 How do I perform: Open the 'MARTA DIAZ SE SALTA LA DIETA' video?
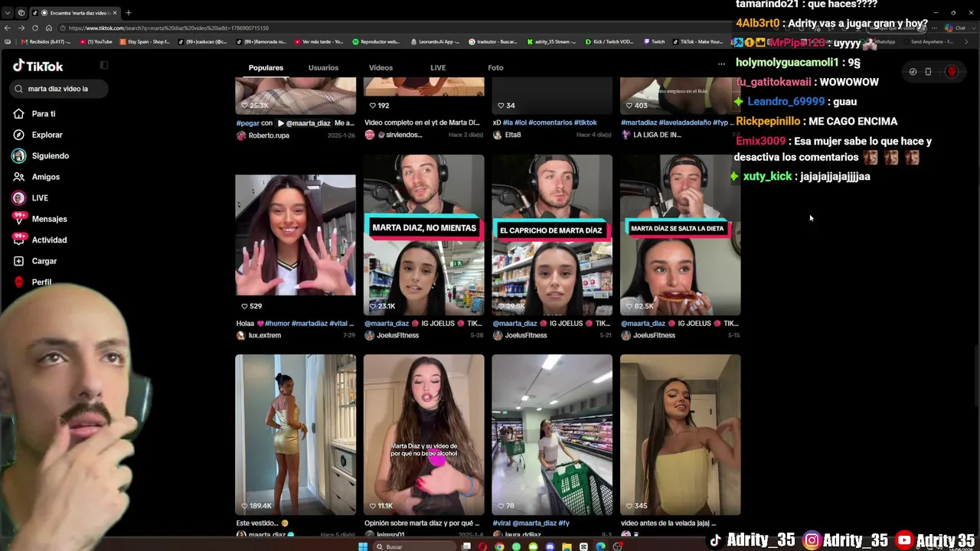pyautogui.click(x=680, y=235)
